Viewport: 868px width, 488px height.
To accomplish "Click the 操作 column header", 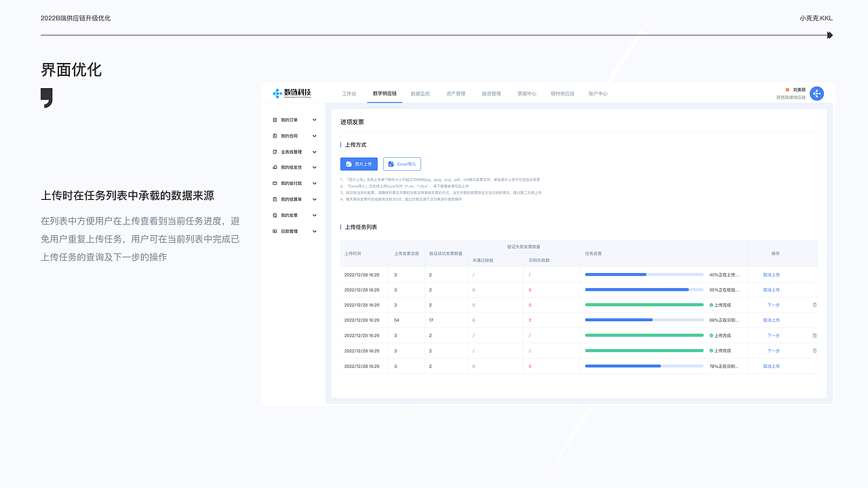I will click(x=775, y=253).
